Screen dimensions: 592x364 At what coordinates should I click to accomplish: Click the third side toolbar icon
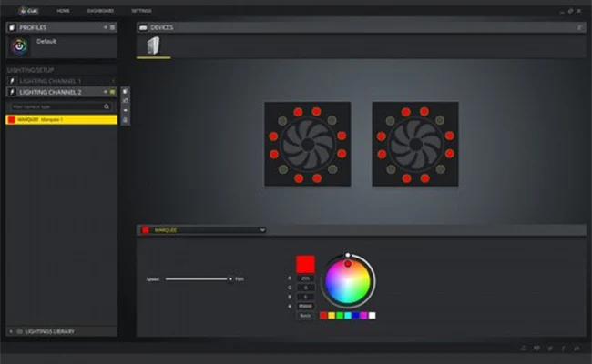tap(126, 110)
